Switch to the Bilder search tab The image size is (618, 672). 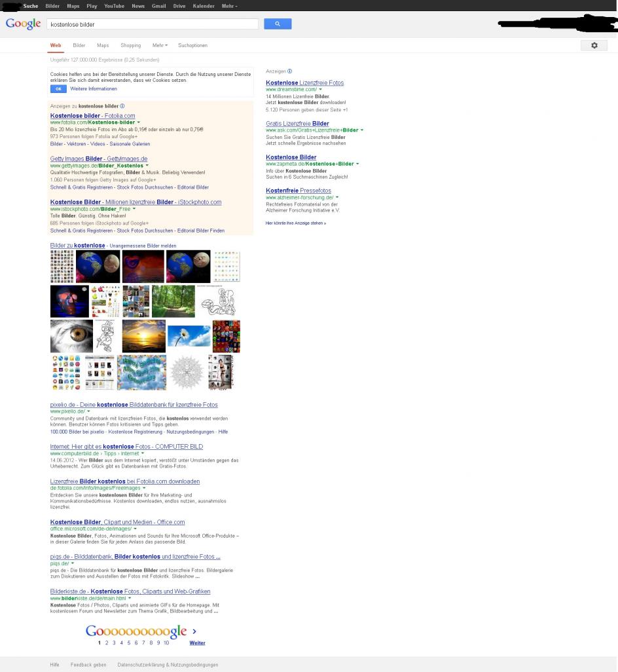79,45
